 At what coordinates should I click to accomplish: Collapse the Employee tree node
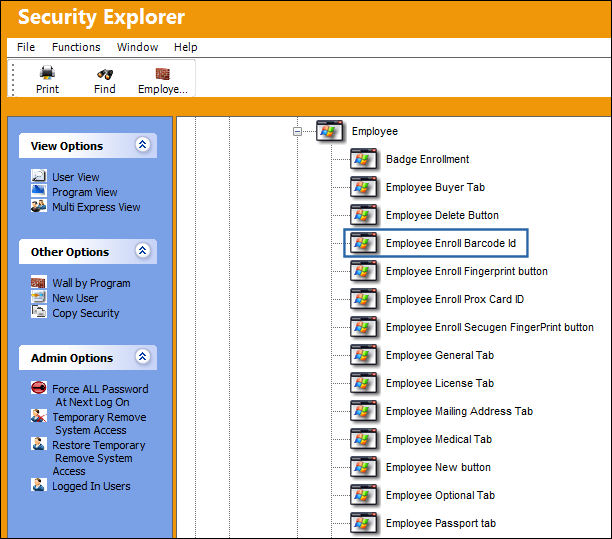pos(297,132)
